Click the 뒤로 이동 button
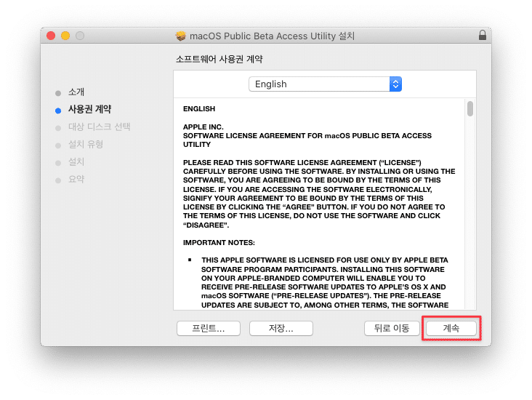532x400 pixels. coord(392,328)
